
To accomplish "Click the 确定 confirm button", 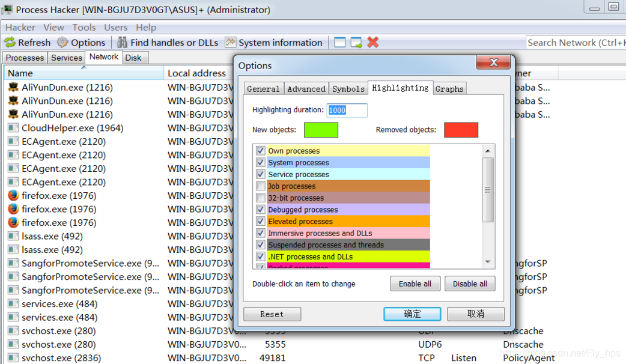I will 412,314.
